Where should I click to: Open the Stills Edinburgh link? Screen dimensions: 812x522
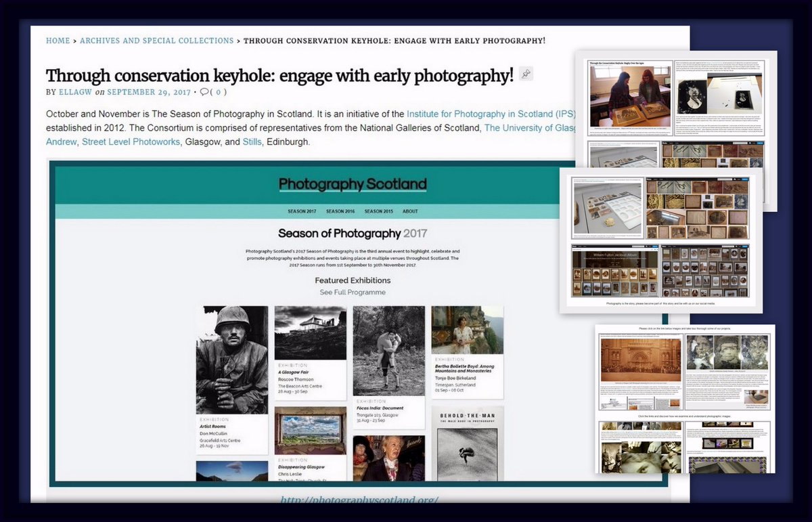pos(253,142)
